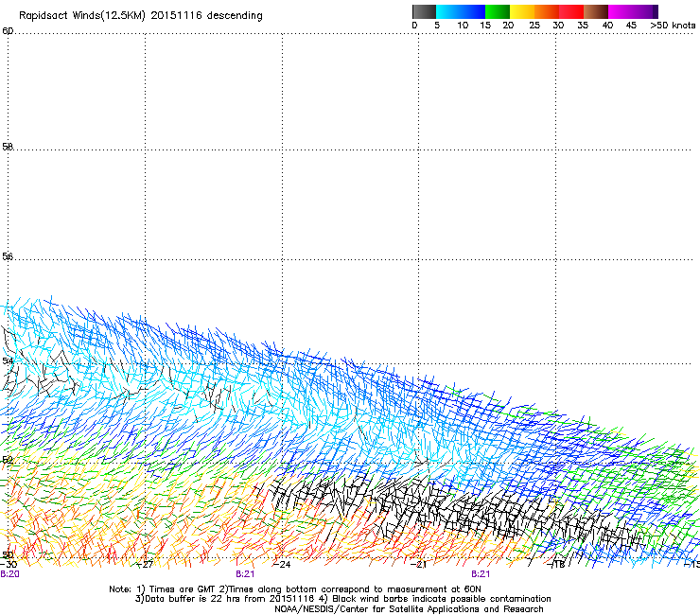Select the magenta 40-45 knots color segment

pos(621,11)
